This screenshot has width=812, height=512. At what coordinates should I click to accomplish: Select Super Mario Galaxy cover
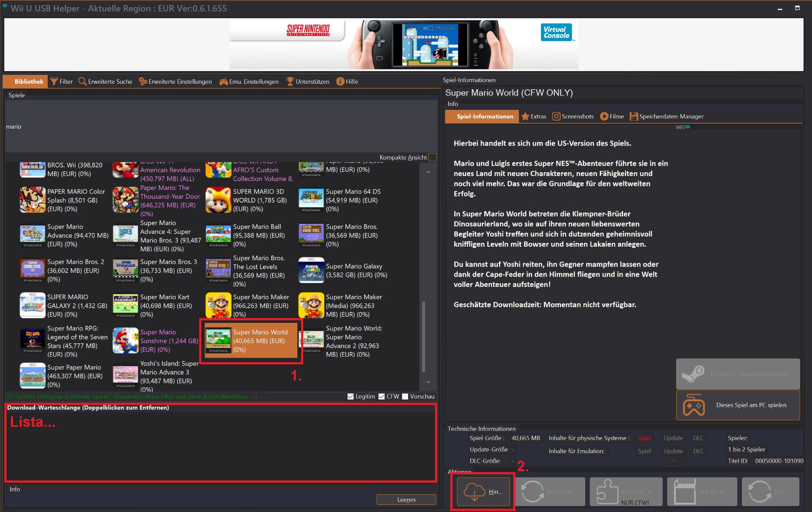tap(311, 270)
